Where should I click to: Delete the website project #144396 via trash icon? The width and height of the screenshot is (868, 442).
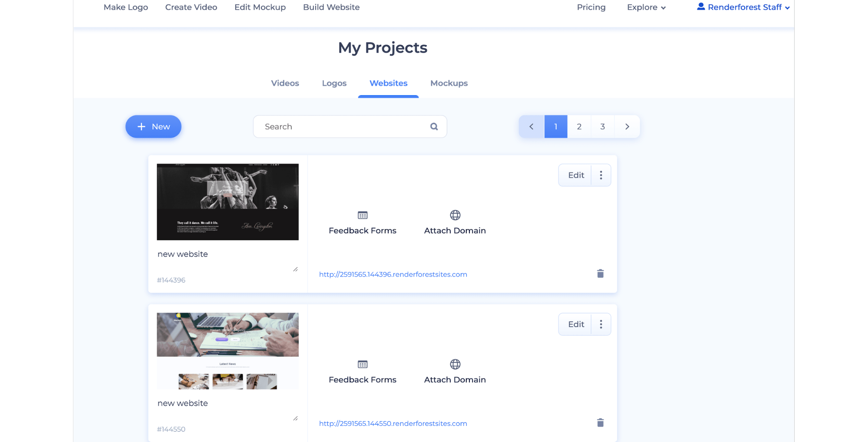pyautogui.click(x=600, y=274)
